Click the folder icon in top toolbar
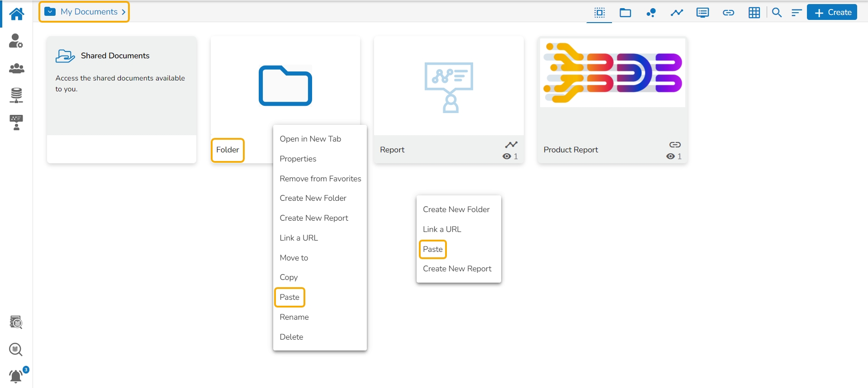This screenshot has height=388, width=868. pyautogui.click(x=626, y=13)
